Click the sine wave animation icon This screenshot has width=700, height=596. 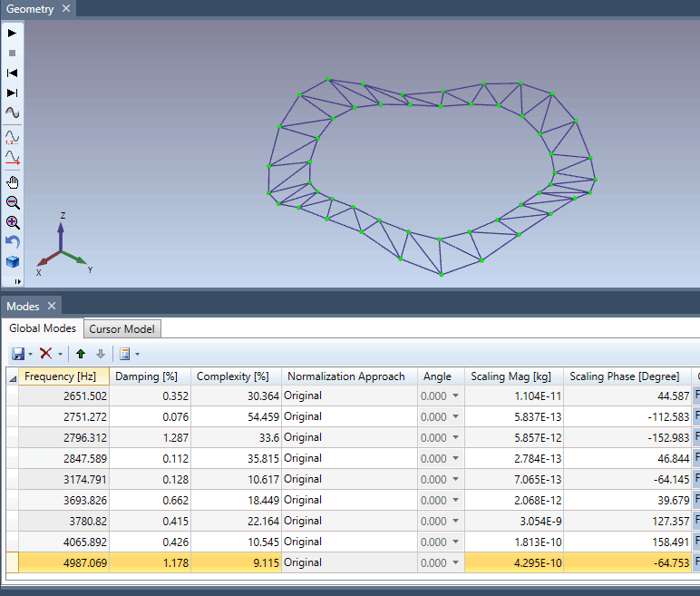coord(12,112)
